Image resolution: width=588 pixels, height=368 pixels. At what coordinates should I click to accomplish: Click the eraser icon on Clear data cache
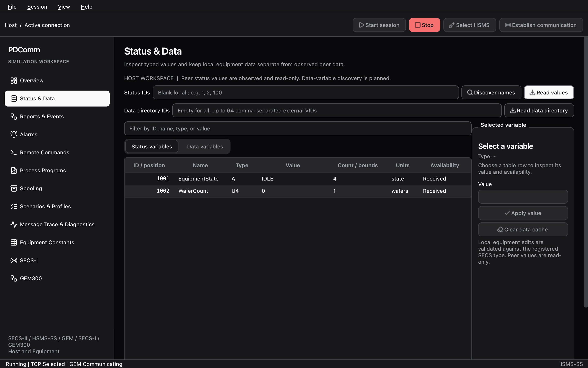tap(500, 230)
